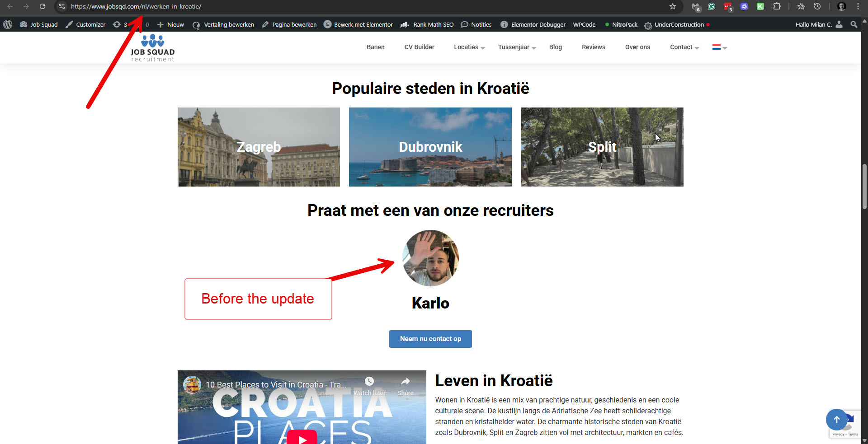Click the Karlo recruiter name heading
The height and width of the screenshot is (444, 868).
tap(430, 303)
